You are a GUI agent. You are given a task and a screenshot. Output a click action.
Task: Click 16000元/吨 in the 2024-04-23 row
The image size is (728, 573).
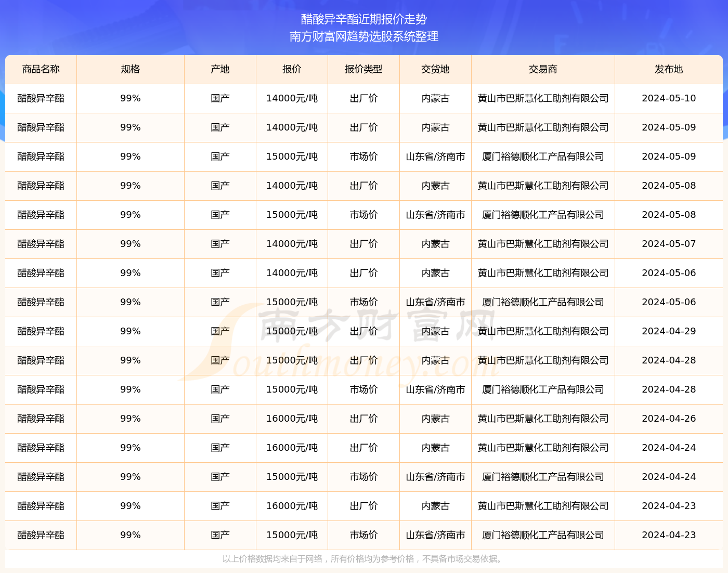coord(292,506)
